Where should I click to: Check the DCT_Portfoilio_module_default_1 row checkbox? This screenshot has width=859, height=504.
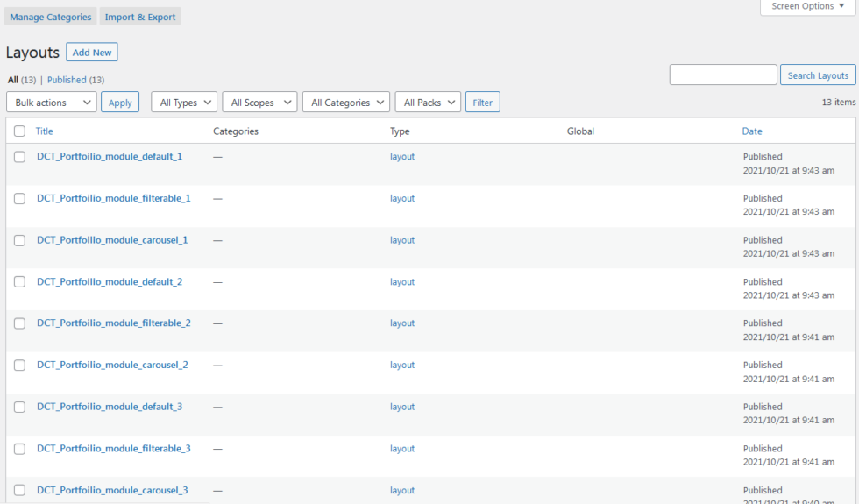click(x=19, y=157)
